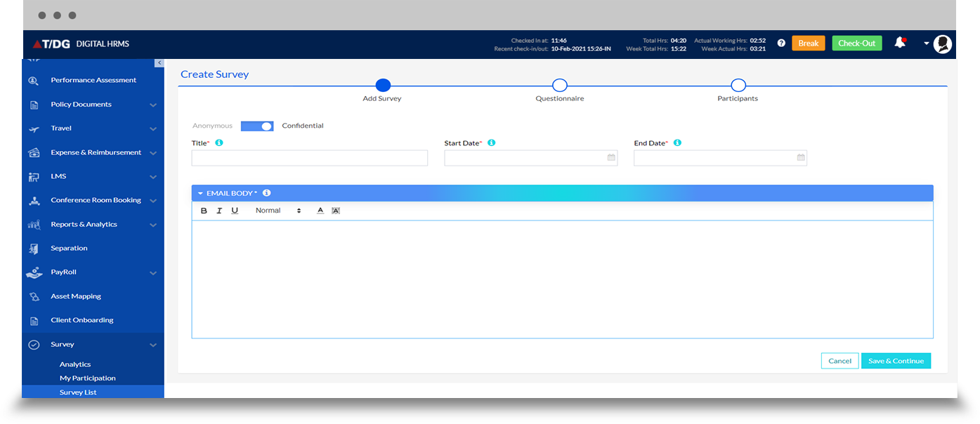Click the Questionnaire step circle
980x424 pixels.
560,85
